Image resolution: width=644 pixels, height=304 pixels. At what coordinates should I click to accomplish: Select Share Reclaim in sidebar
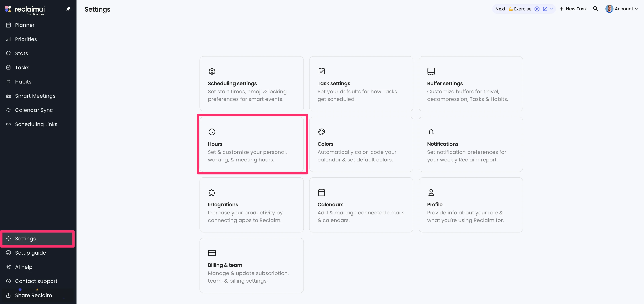[x=33, y=295]
